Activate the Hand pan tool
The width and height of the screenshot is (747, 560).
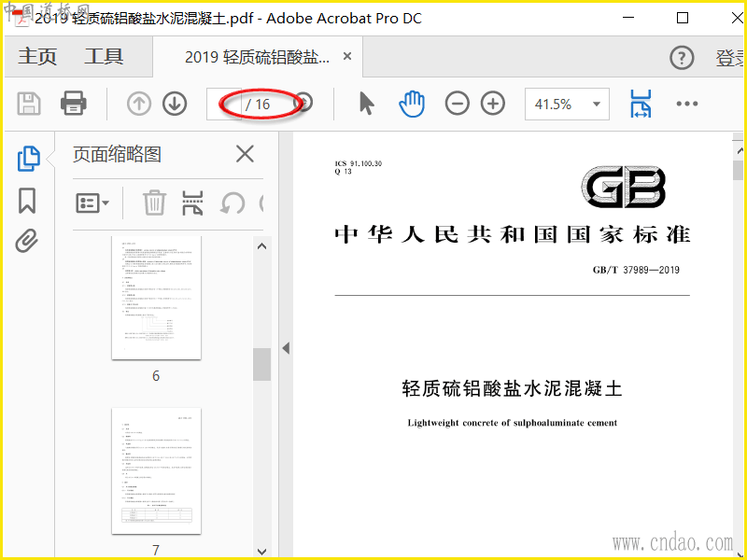(x=412, y=104)
